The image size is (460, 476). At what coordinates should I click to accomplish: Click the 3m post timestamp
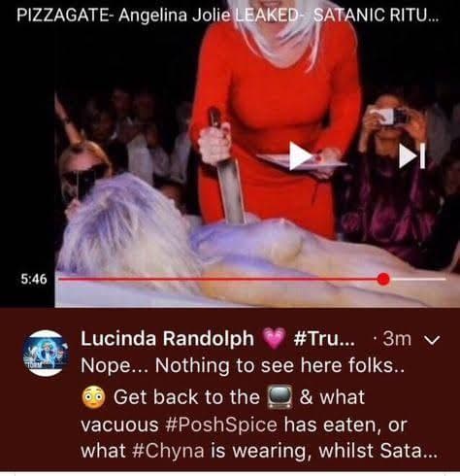(397, 339)
